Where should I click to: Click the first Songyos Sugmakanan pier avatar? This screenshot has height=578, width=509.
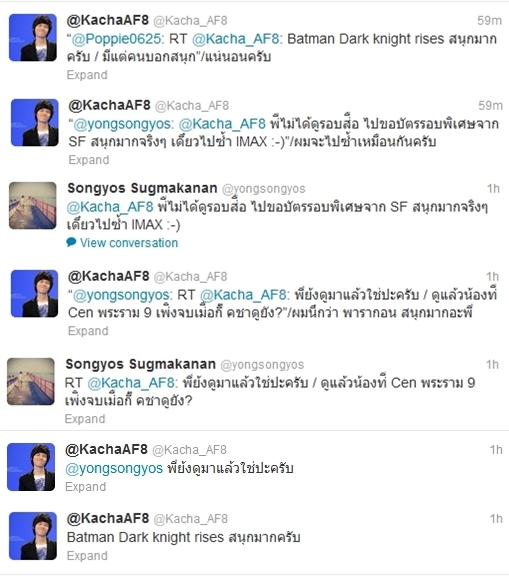(32, 206)
